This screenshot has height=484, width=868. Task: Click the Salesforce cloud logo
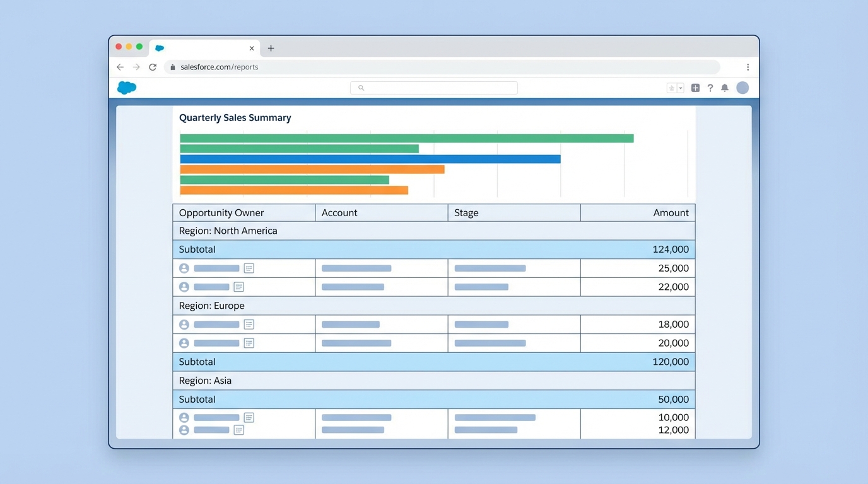(x=126, y=88)
